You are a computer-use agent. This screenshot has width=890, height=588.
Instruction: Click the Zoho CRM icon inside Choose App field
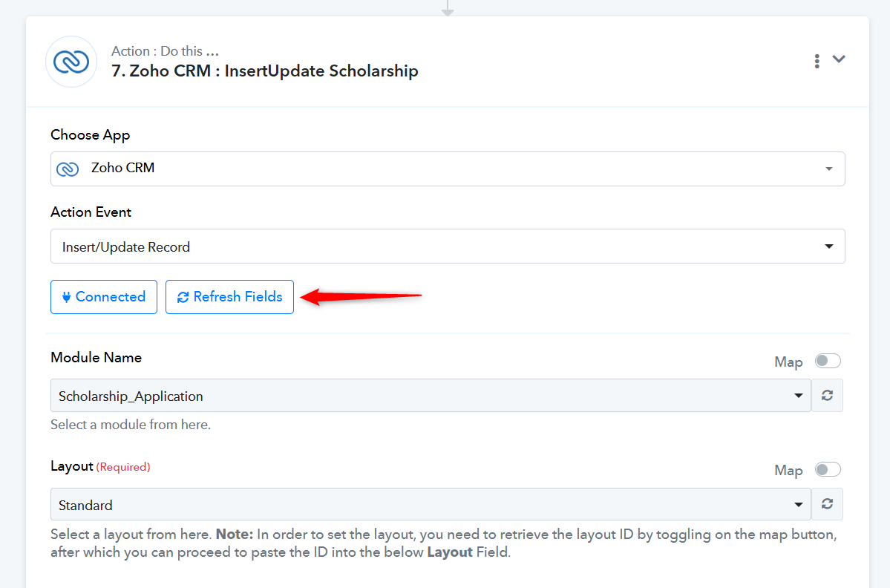(x=68, y=169)
